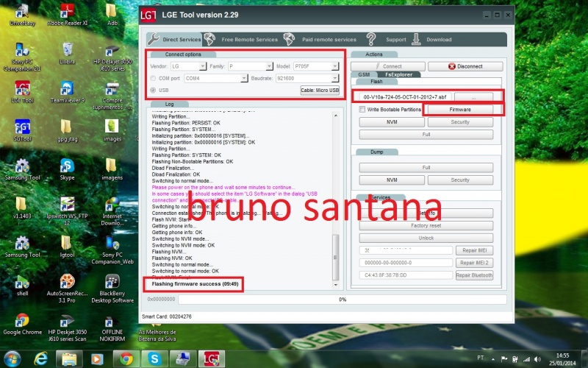Select the GSM tab

pos(364,74)
